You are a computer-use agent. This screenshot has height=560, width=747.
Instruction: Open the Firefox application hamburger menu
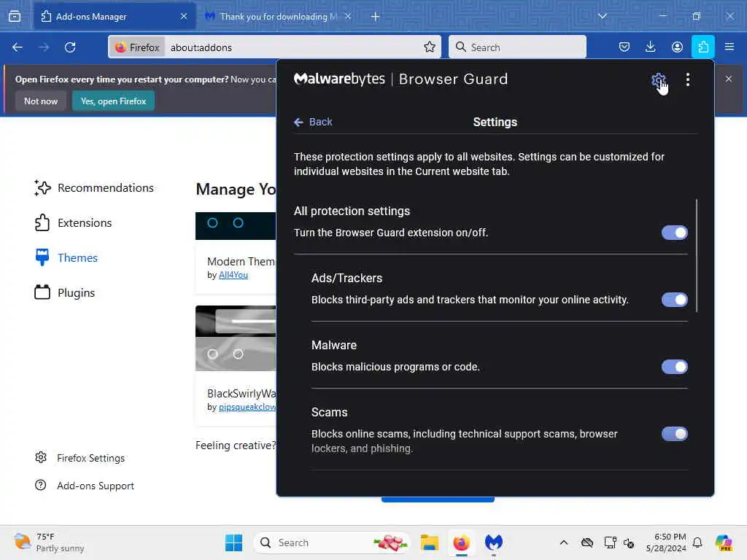[729, 47]
